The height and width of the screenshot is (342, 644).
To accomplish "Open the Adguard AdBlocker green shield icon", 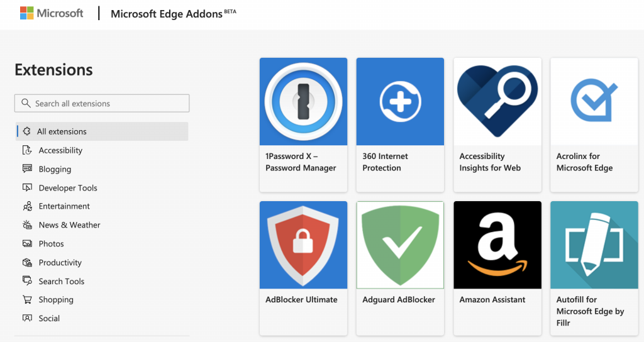I will click(400, 245).
